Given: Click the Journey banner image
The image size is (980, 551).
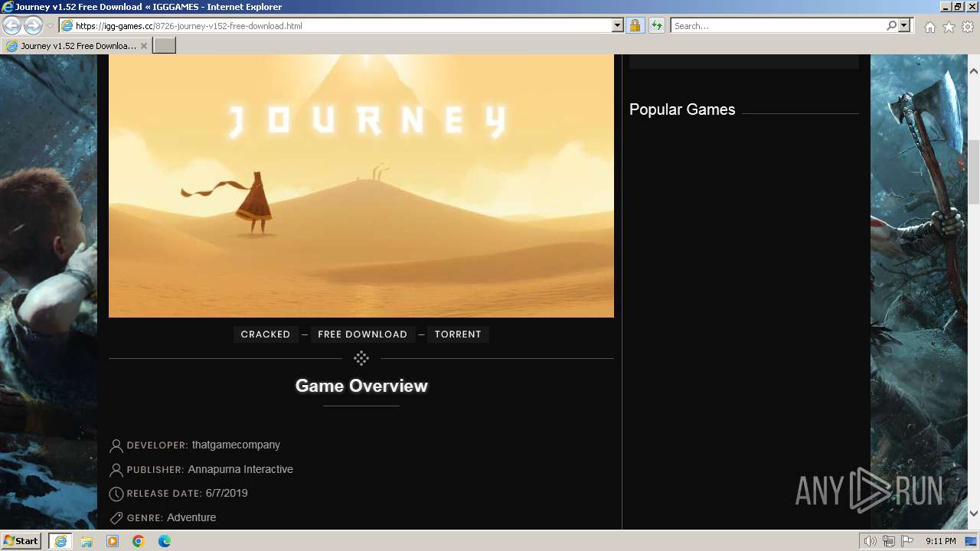Looking at the screenshot, I should (361, 186).
